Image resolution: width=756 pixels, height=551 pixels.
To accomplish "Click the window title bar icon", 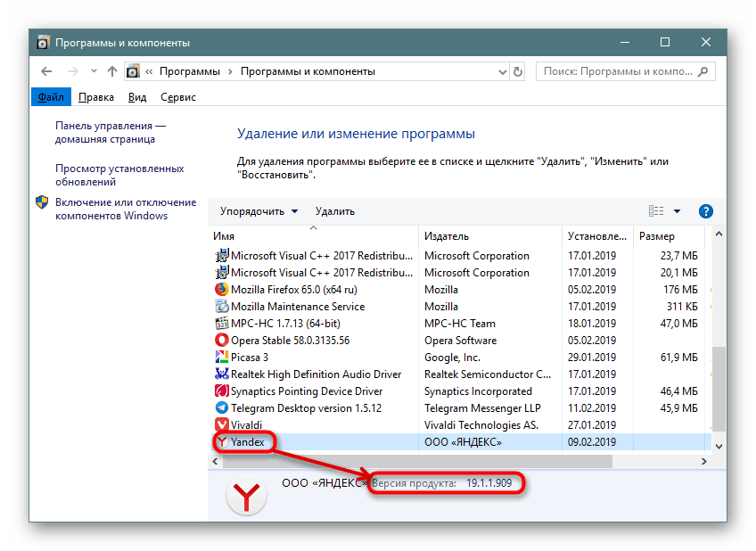I will tap(43, 43).
